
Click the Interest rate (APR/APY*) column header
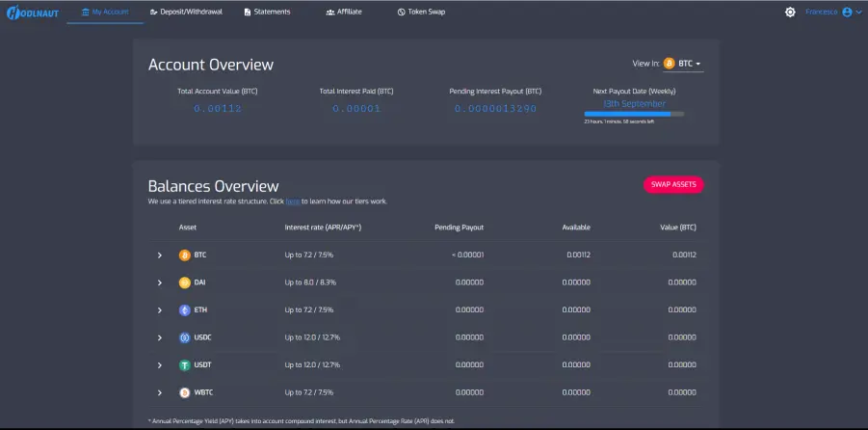tap(323, 228)
